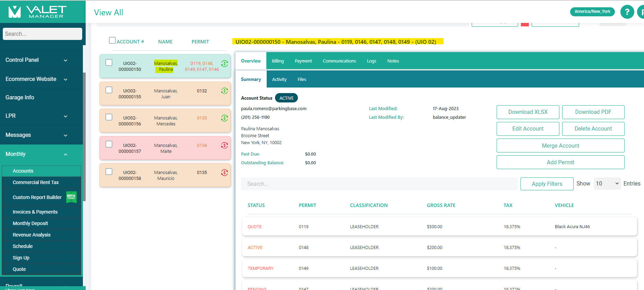Switch to the Billing tab

tap(277, 61)
